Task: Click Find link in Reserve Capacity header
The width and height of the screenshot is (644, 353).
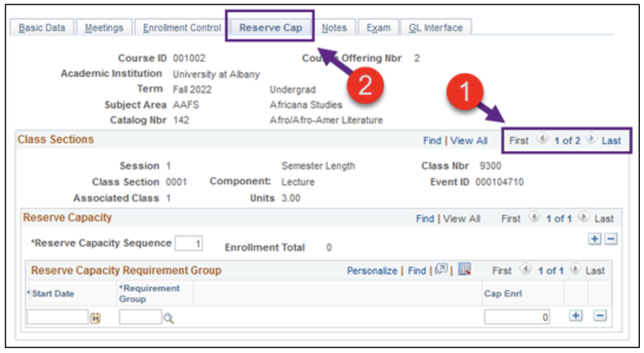Action: coord(425,219)
